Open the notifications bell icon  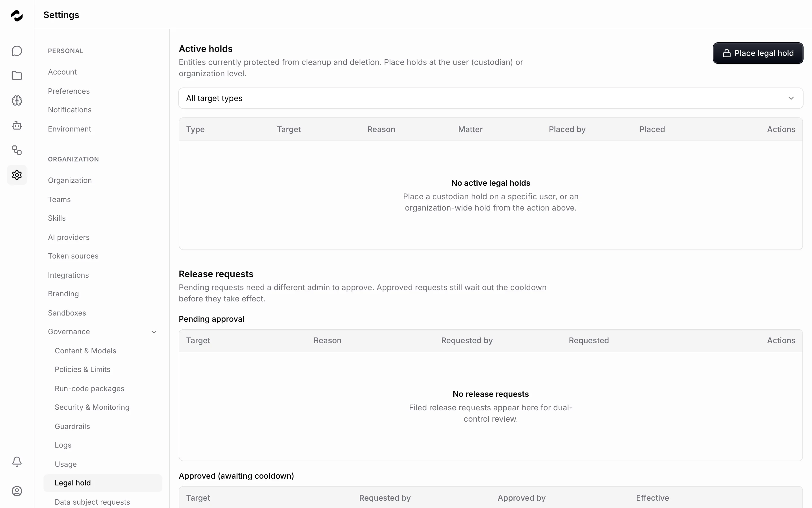tap(17, 462)
